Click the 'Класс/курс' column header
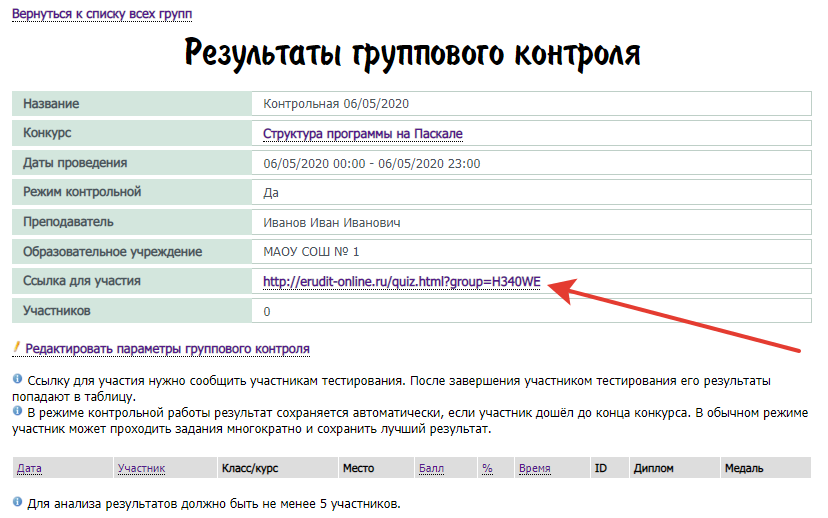This screenshot has height=518, width=828. click(x=250, y=468)
